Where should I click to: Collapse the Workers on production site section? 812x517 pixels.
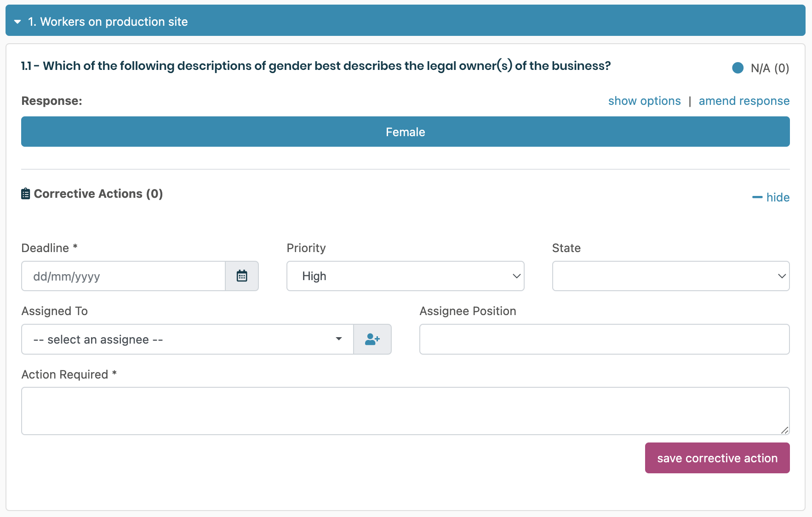tap(17, 22)
